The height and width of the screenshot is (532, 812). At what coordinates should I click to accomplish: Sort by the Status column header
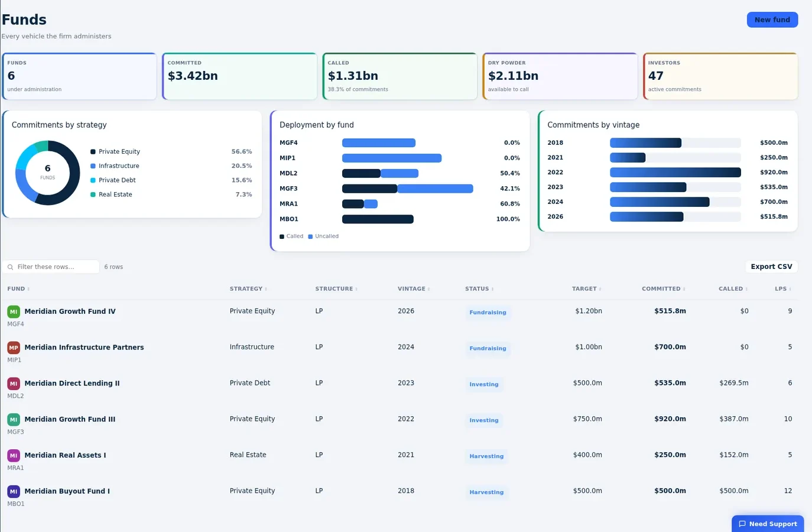pos(479,289)
